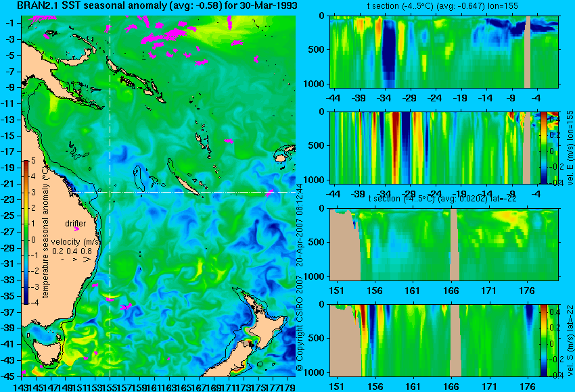Click the 'velocity (m/s)' legend label
The width and height of the screenshot is (575, 392).
pos(76,242)
